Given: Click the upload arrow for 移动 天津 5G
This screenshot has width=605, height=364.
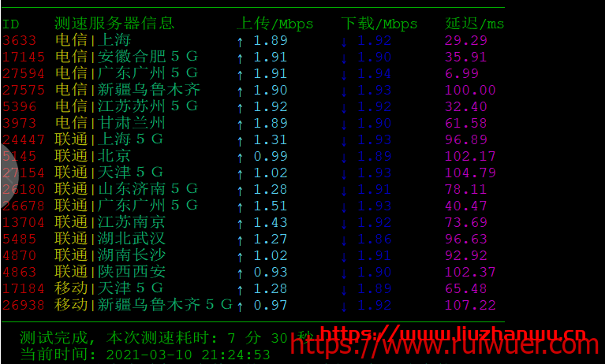Looking at the screenshot, I should [x=241, y=288].
